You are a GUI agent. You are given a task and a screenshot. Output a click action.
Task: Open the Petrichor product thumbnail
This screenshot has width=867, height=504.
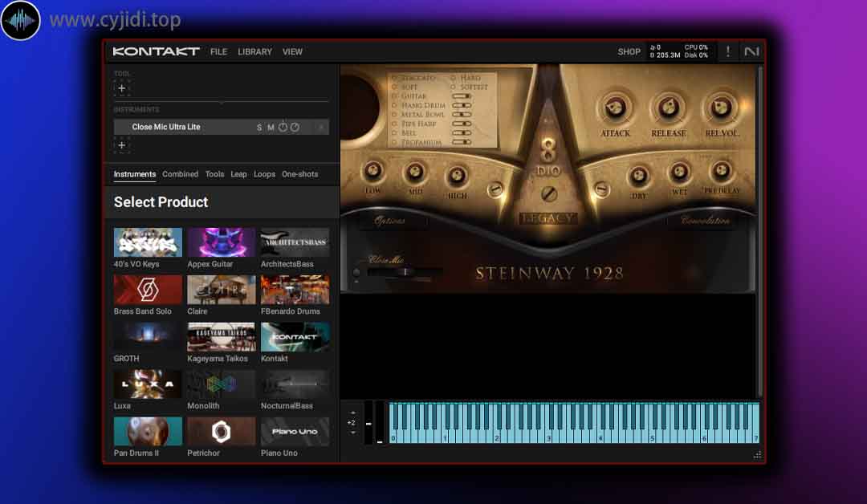click(222, 431)
